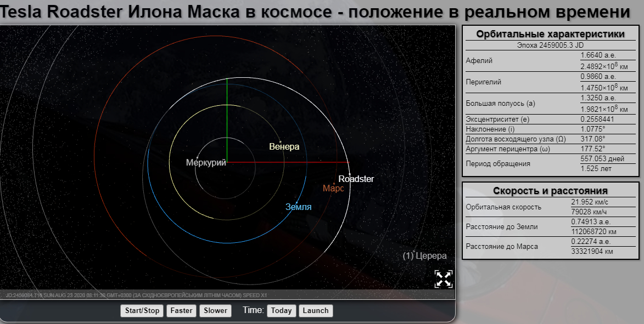The image size is (644, 324).
Task: Click the Земля planet label
Action: click(x=298, y=207)
